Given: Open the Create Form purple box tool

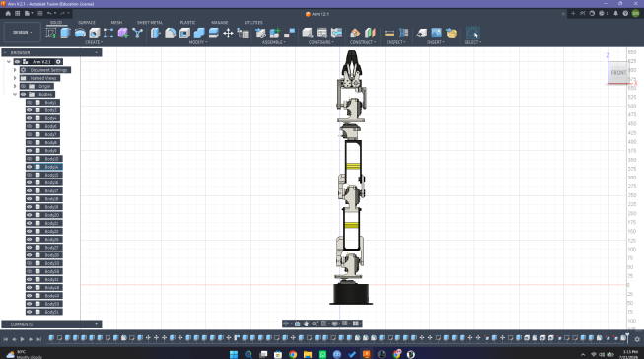Looking at the screenshot, I should click(123, 33).
